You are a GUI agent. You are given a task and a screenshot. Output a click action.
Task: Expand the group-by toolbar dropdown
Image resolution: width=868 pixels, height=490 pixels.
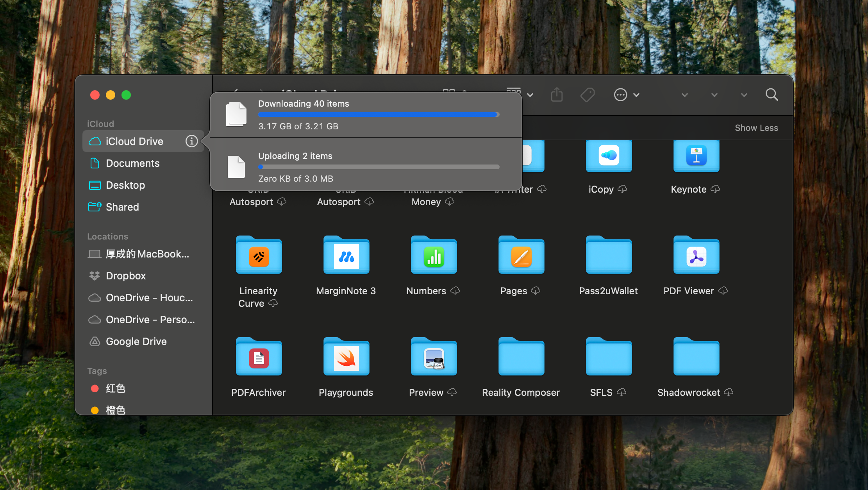click(530, 95)
